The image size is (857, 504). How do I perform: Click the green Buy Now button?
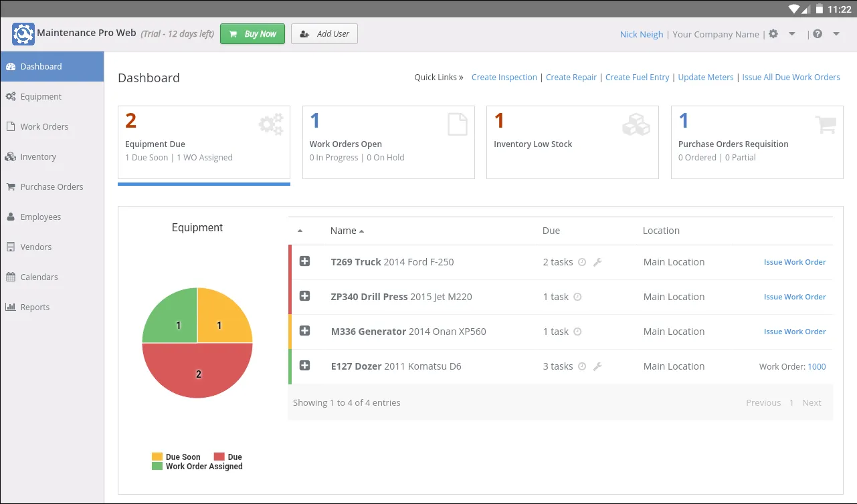point(252,33)
